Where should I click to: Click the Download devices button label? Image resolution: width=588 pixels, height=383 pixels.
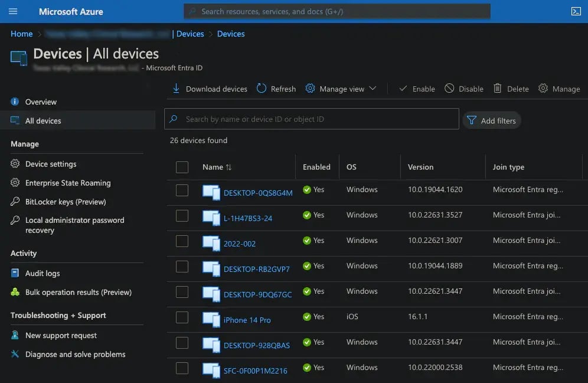[217, 89]
